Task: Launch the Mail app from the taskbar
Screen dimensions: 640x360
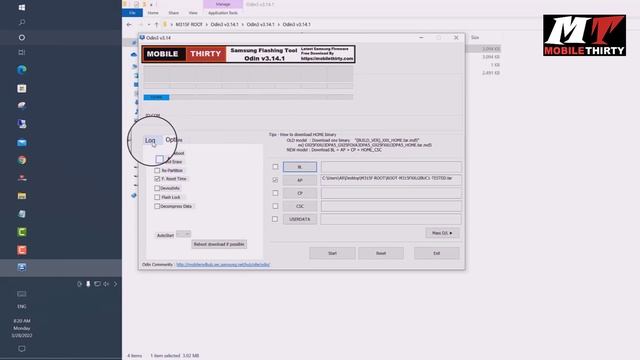Action: click(22, 142)
